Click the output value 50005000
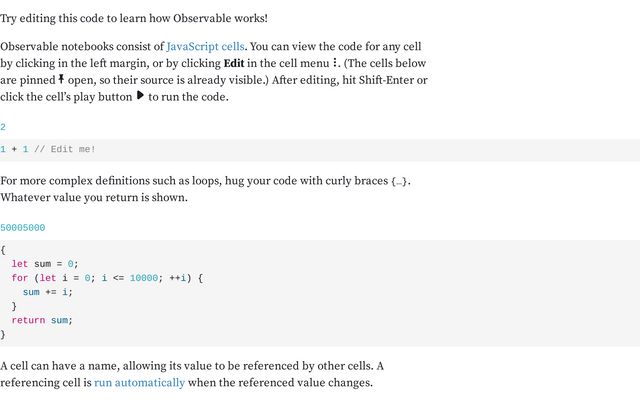The image size is (640, 400). click(x=22, y=228)
